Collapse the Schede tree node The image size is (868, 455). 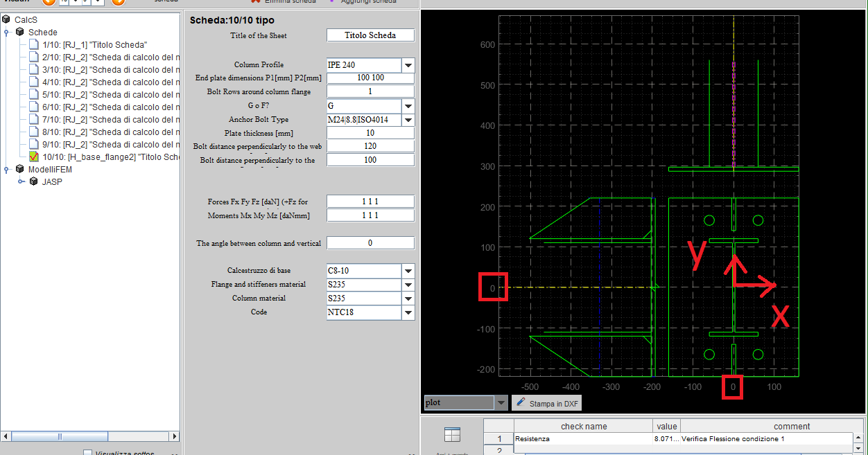pos(7,33)
